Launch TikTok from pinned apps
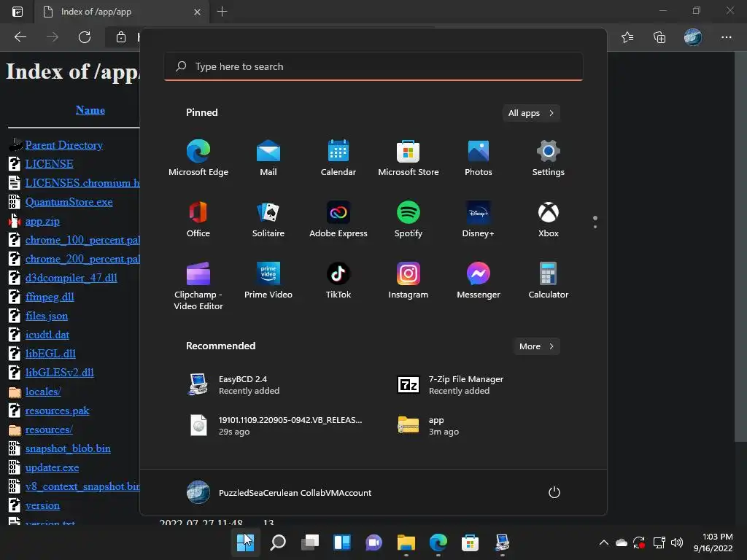The height and width of the screenshot is (560, 747). (338, 281)
